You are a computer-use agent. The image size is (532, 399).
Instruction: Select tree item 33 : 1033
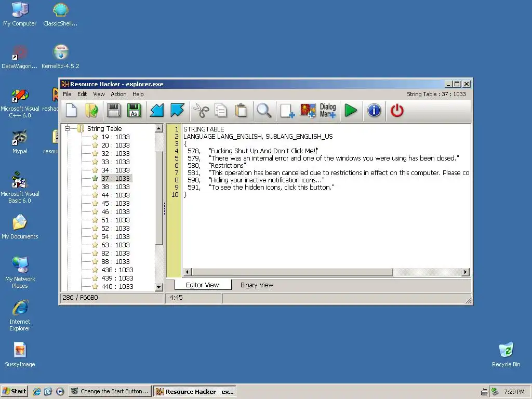click(115, 162)
